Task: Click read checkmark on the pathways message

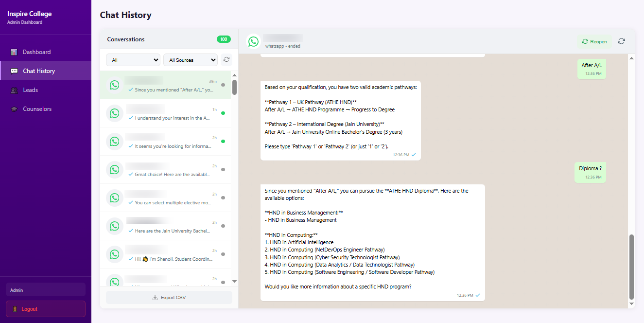Action: tap(414, 155)
